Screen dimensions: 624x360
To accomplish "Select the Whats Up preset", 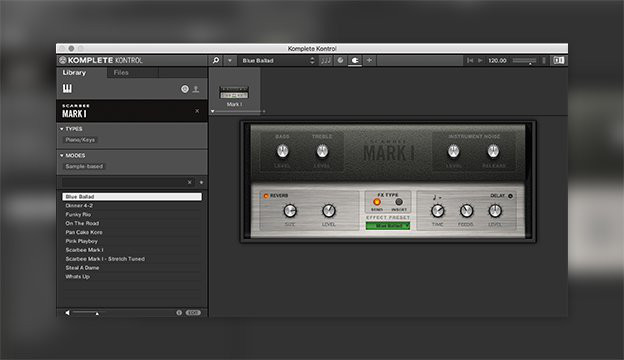I will 132,276.
